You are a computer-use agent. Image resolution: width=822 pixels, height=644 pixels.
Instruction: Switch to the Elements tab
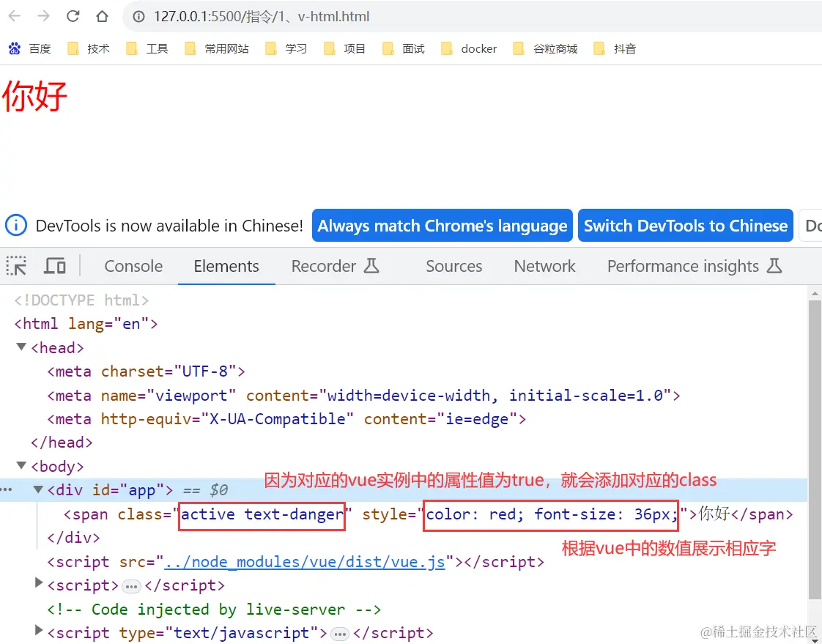tap(226, 267)
